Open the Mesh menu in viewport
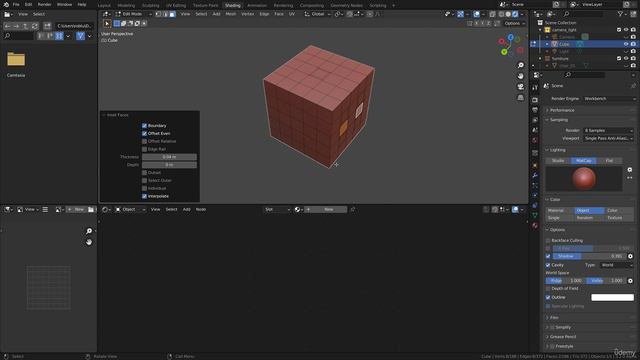The image size is (640, 360). click(231, 14)
